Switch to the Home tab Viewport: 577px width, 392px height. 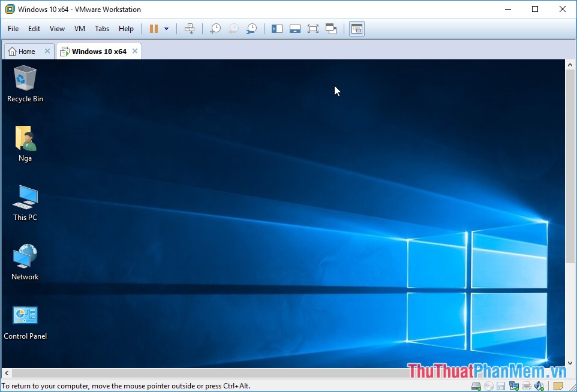click(23, 51)
